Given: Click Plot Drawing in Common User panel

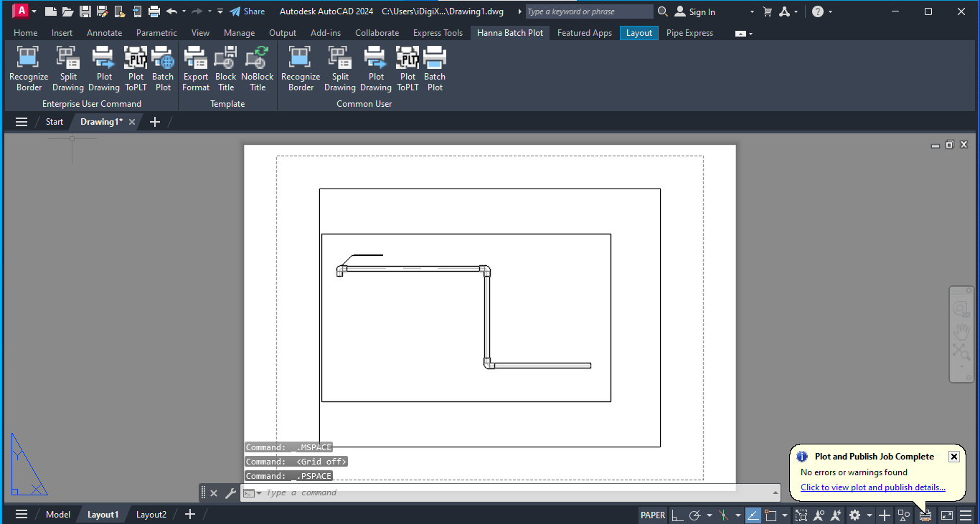Looking at the screenshot, I should point(376,69).
